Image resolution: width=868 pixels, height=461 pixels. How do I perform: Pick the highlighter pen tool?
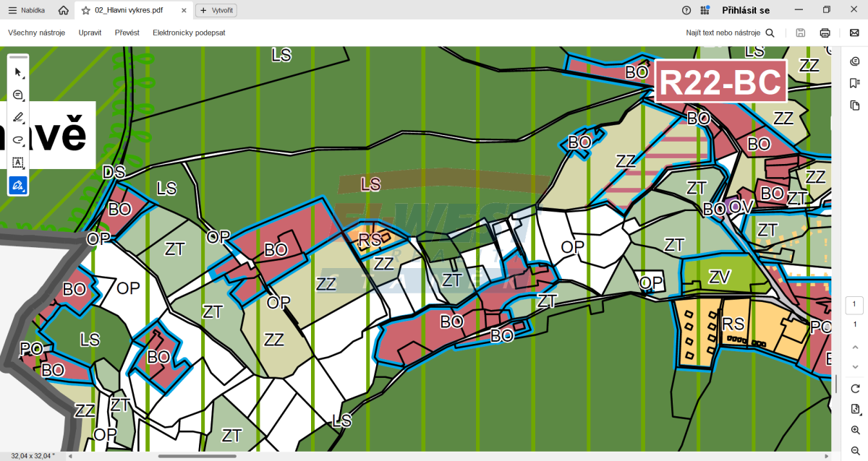(x=18, y=117)
